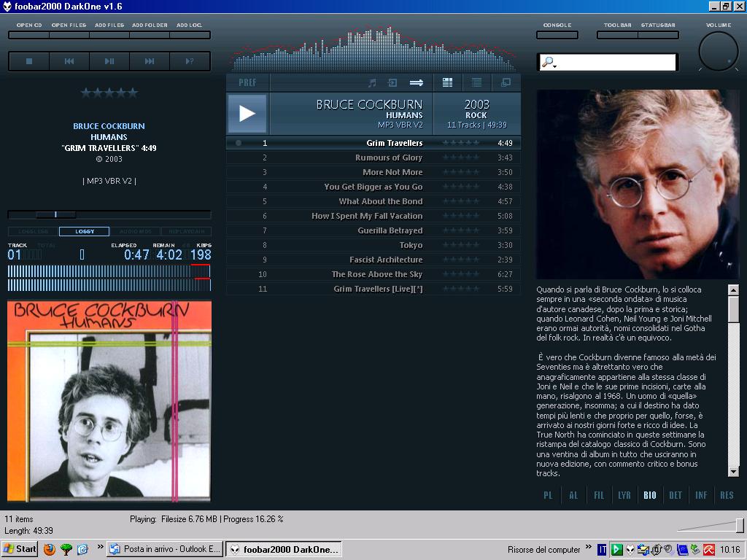Click the music note icon
The height and width of the screenshot is (560, 747).
pyautogui.click(x=372, y=83)
